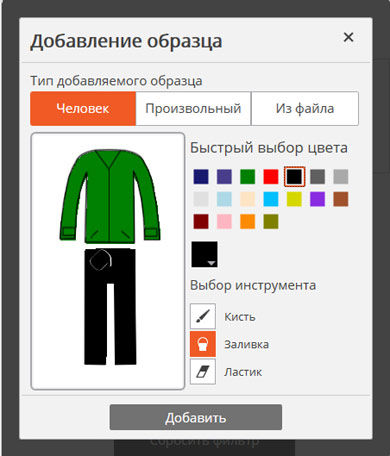The width and height of the screenshot is (390, 456).
Task: Select the purple violet color swatch
Action: (x=317, y=199)
